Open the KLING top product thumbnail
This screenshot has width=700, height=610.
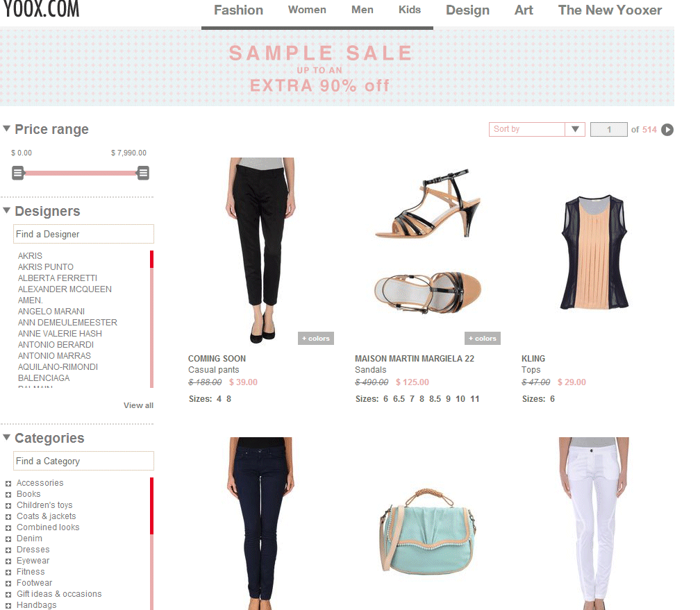[594, 252]
